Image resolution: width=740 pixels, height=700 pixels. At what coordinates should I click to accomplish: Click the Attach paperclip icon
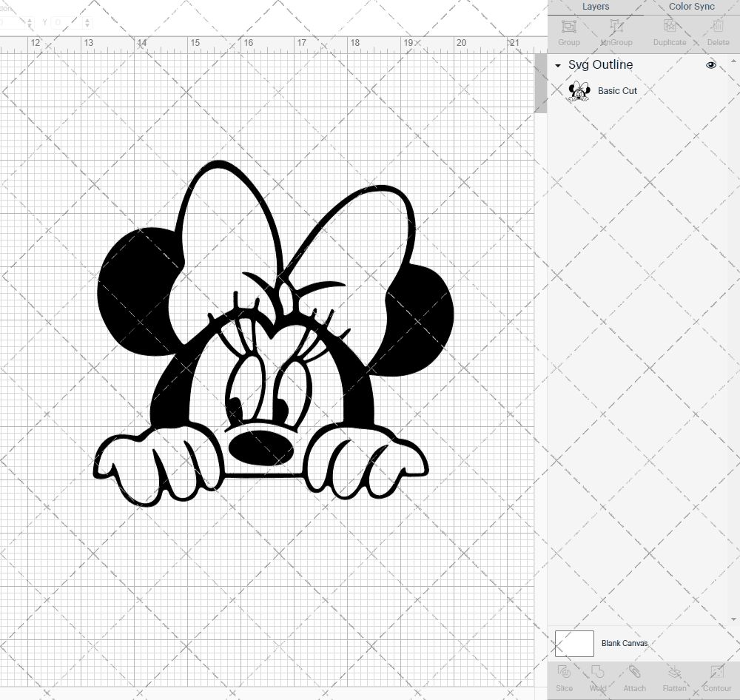[x=634, y=672]
